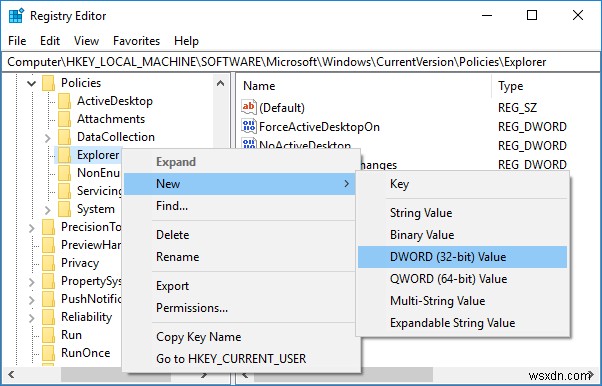Click the Servicing folder icon

64,191
